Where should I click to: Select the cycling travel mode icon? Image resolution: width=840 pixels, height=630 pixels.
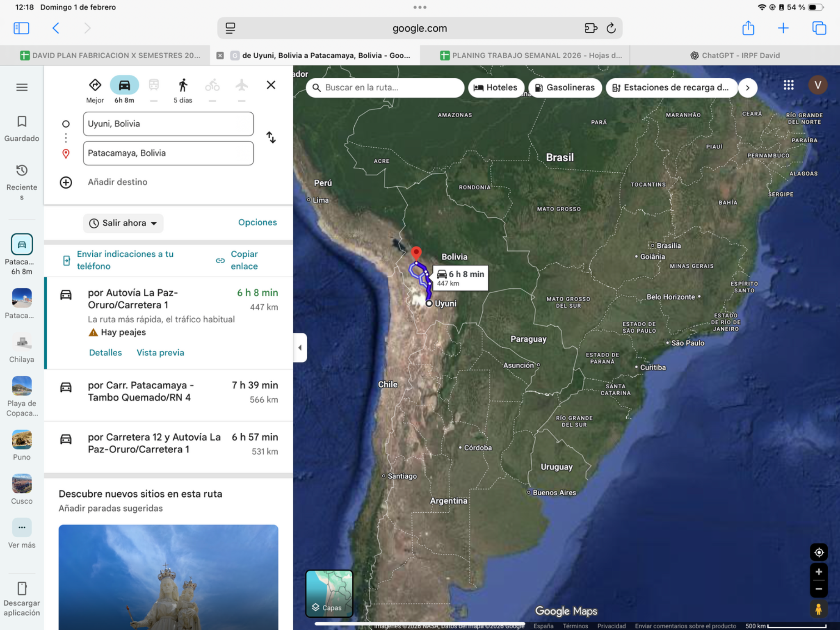point(212,85)
